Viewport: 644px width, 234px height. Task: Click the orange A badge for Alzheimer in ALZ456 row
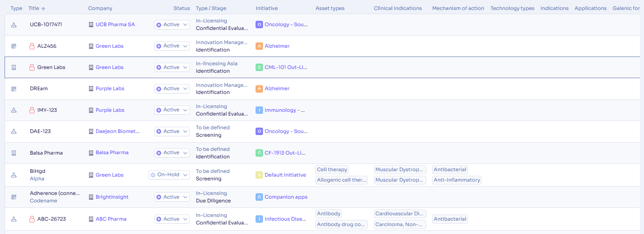pyautogui.click(x=259, y=46)
